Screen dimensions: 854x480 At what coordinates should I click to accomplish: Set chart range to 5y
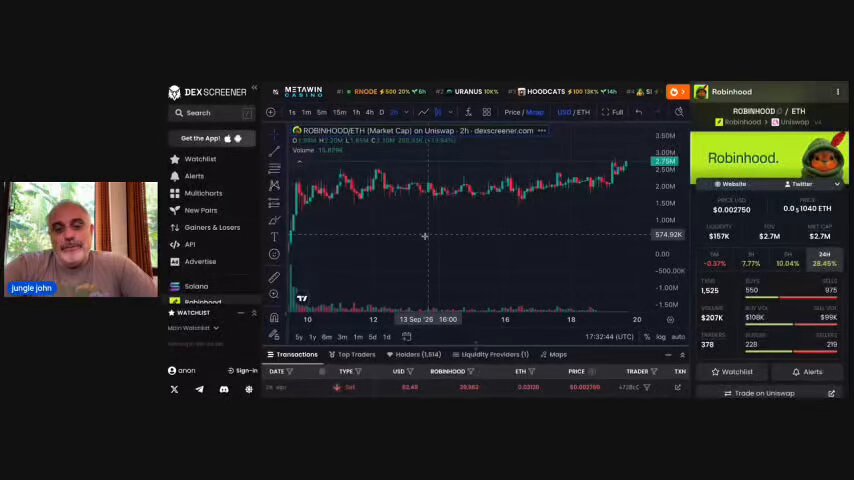click(x=298, y=337)
